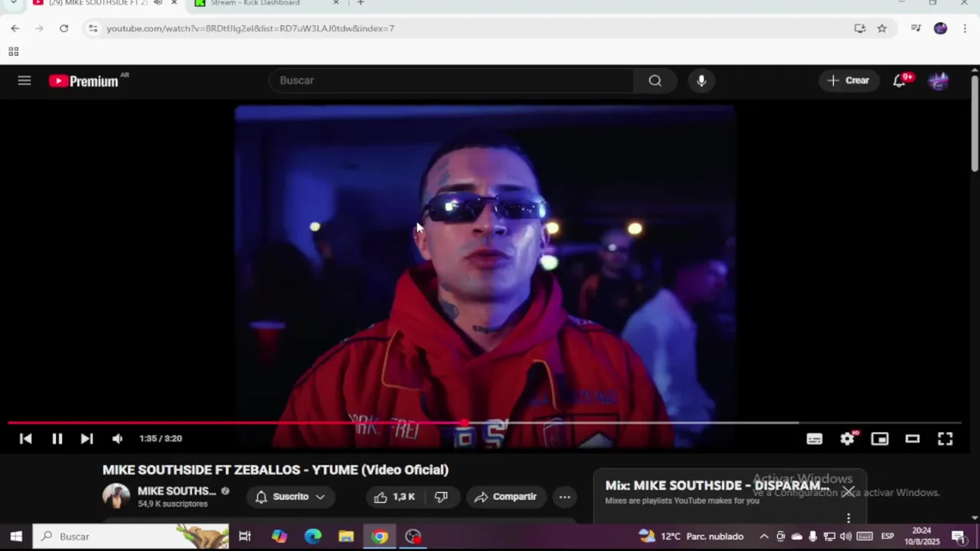
Task: Open the MIKE SOUTHS... channel name link
Action: coord(177,491)
